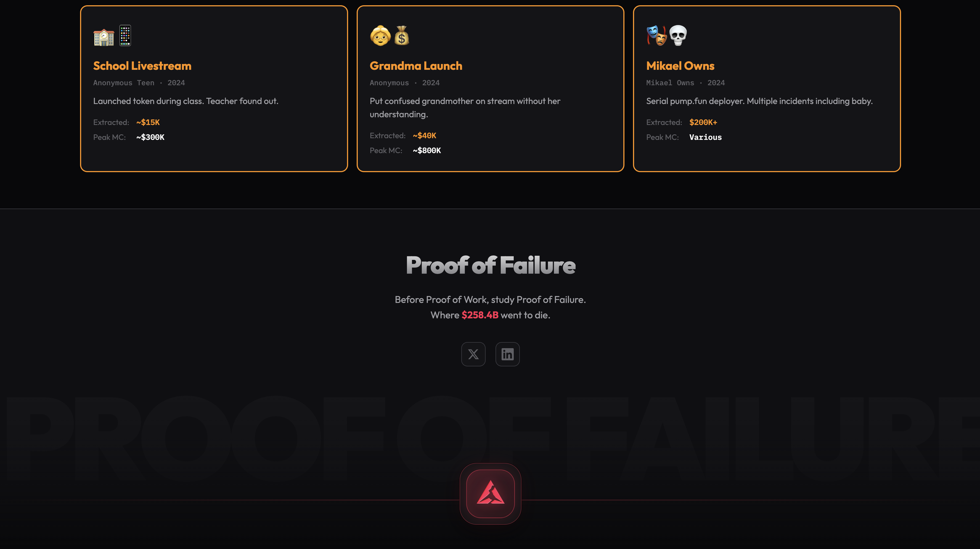This screenshot has height=549, width=980.
Task: Click the grandma emoji on Grandma Launch card
Action: [380, 35]
